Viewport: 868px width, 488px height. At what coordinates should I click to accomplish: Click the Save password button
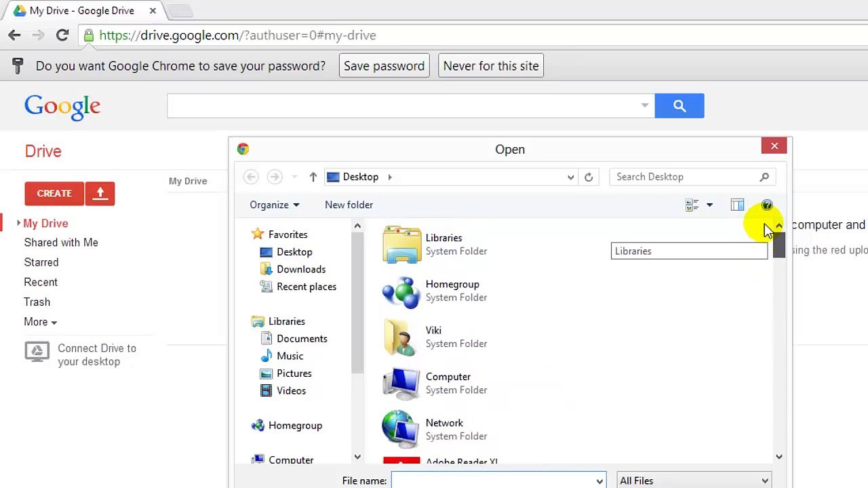click(x=384, y=66)
